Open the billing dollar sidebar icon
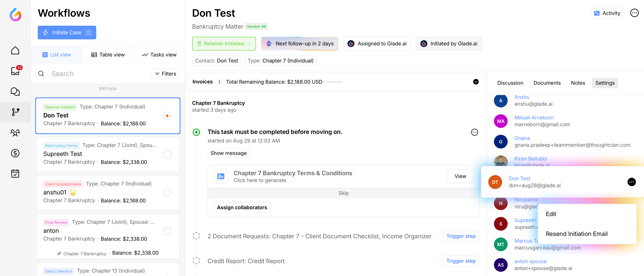Screen dimensions: 644x276 [x=15, y=153]
